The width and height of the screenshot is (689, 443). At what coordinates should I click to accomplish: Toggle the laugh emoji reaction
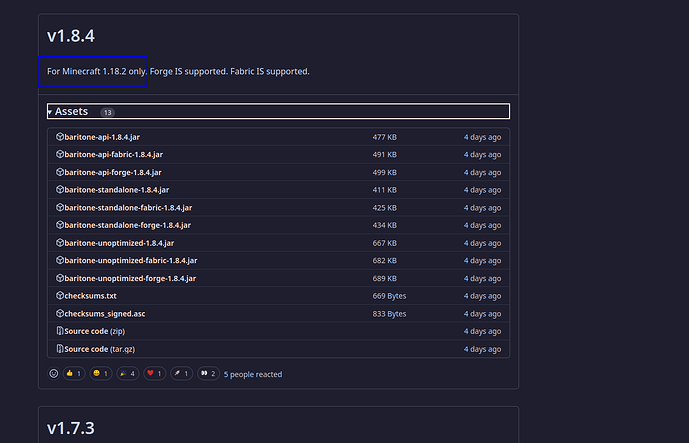coord(101,374)
